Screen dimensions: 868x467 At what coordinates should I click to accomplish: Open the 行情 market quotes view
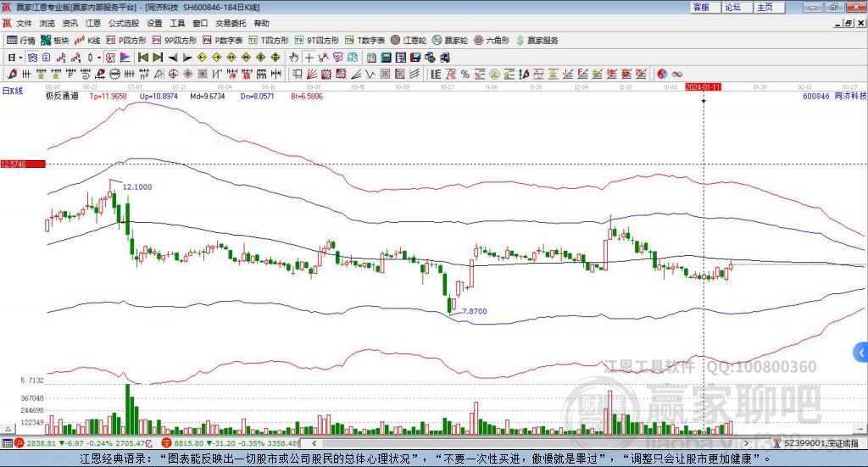(x=20, y=41)
